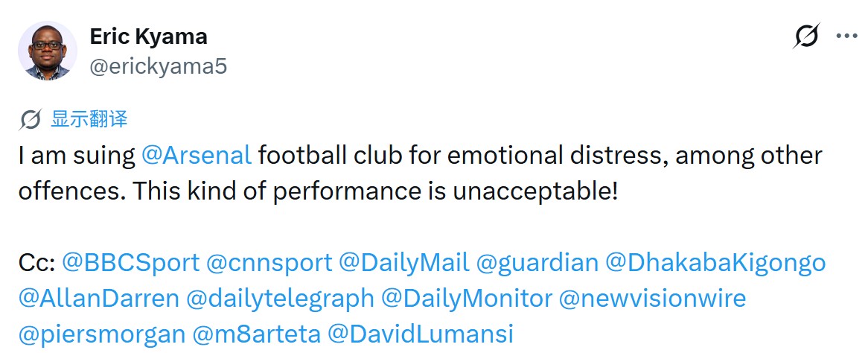Open the @newvisionwire mention
The image size is (868, 353).
[x=652, y=299]
